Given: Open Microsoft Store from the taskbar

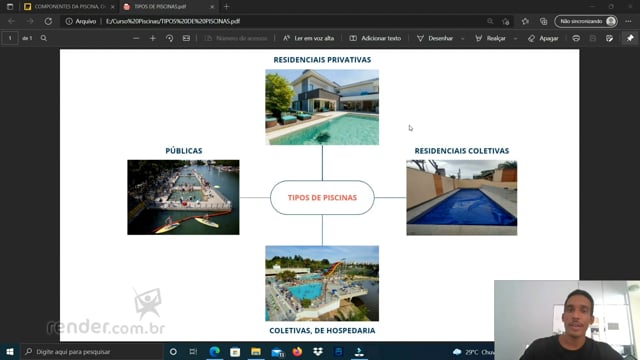Looking at the screenshot, I should coord(235,351).
